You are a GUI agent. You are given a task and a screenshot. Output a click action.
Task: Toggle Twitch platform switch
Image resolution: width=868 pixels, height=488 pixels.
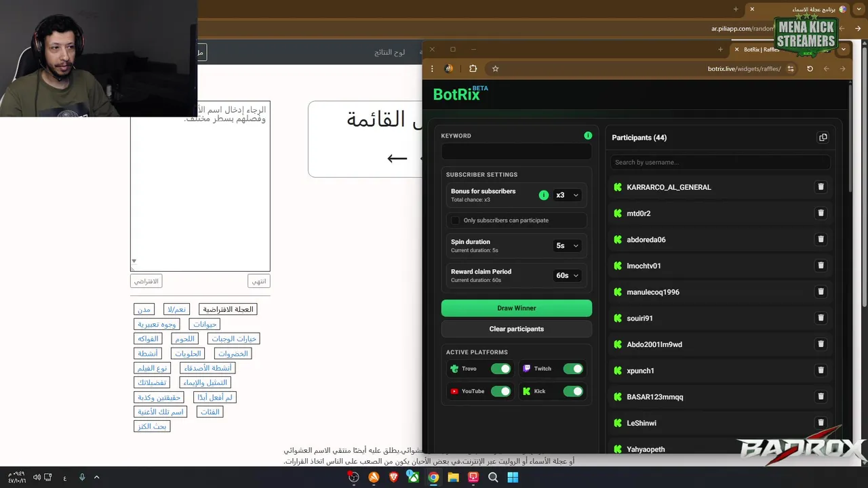(573, 369)
